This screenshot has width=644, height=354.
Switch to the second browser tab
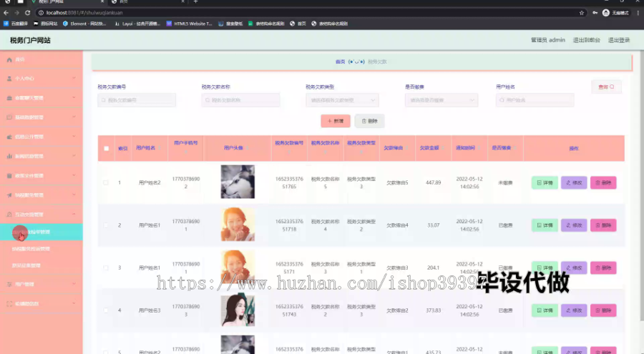148,1
